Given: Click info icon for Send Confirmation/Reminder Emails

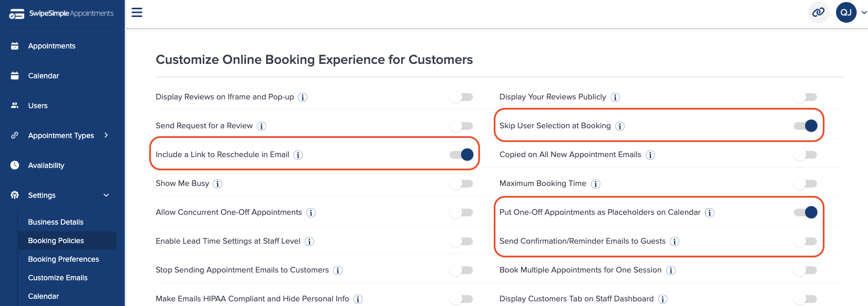Looking at the screenshot, I should [675, 242].
